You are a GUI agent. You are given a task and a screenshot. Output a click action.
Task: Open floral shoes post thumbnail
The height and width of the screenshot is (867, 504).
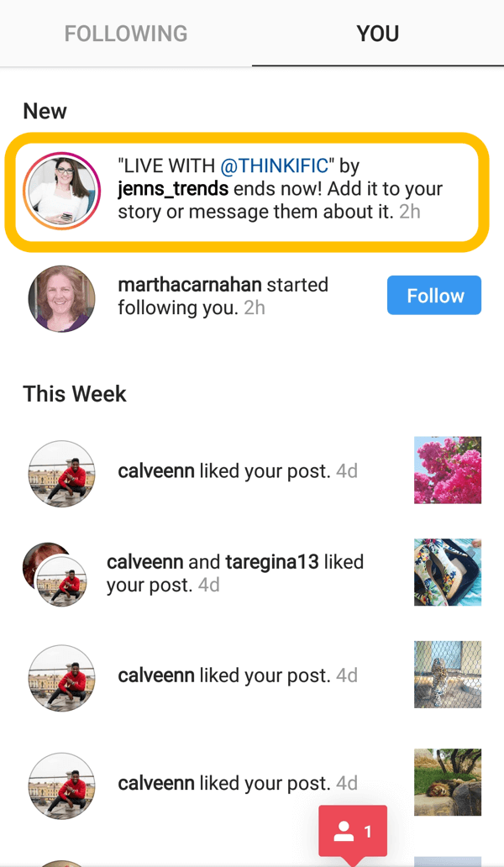coord(448,572)
